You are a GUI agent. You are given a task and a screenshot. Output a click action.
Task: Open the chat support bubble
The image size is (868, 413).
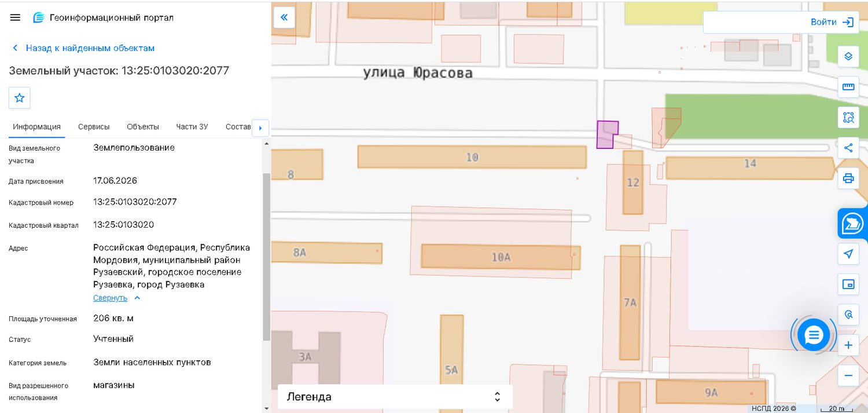click(x=814, y=335)
